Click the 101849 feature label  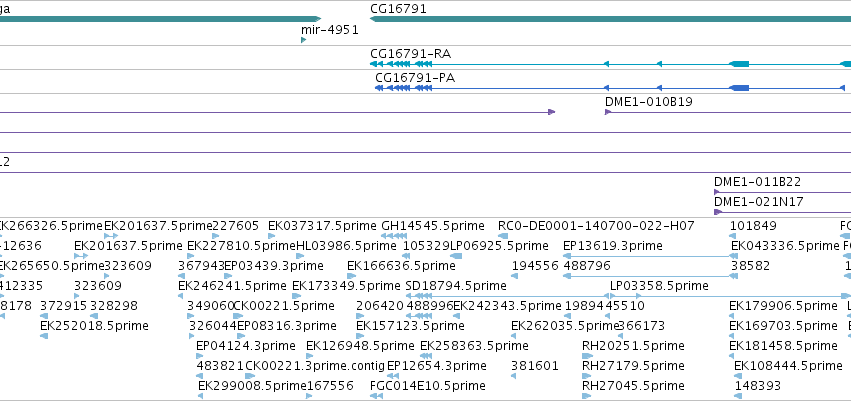point(753,226)
